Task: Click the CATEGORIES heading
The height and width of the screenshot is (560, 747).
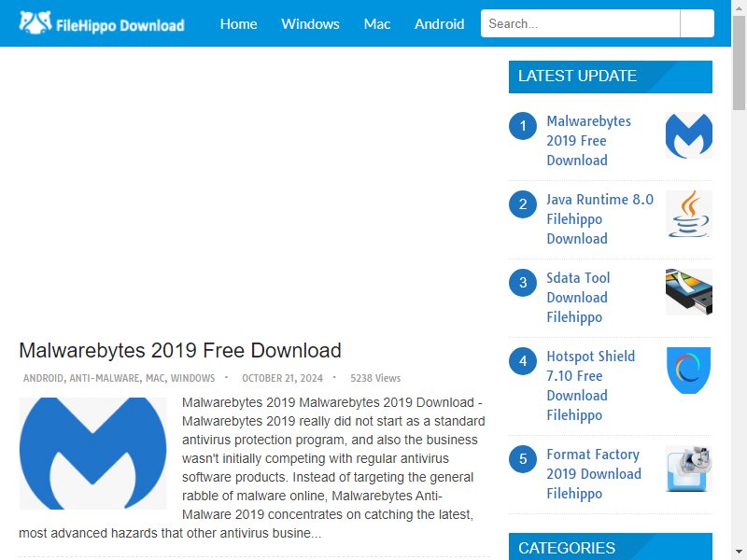Action: coord(611,547)
